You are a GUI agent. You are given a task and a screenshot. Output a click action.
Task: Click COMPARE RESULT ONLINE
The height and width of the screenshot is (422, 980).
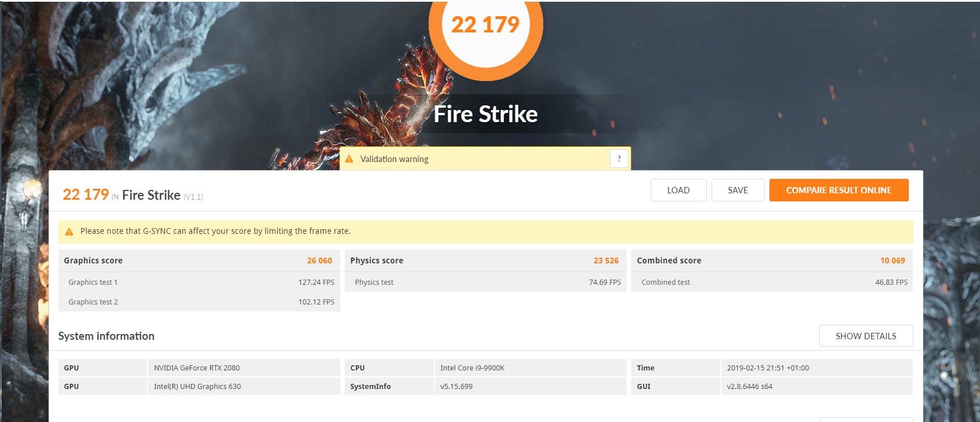pyautogui.click(x=838, y=190)
